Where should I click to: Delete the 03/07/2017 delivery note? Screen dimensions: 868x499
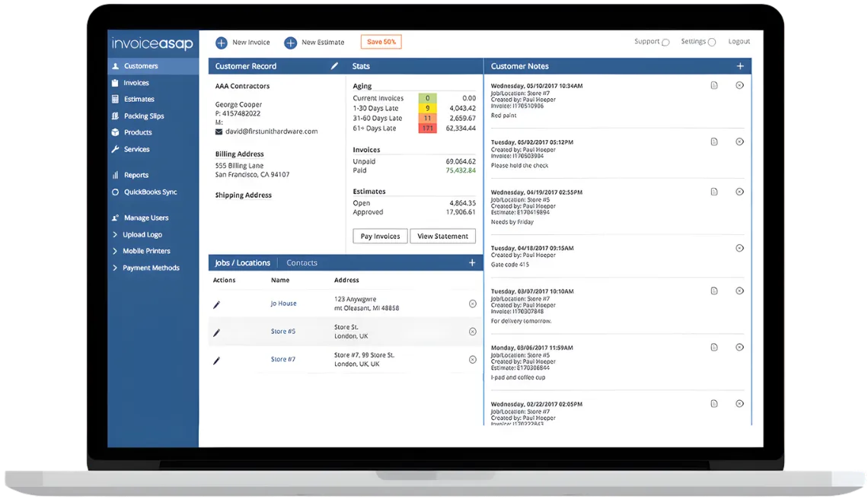coord(739,291)
